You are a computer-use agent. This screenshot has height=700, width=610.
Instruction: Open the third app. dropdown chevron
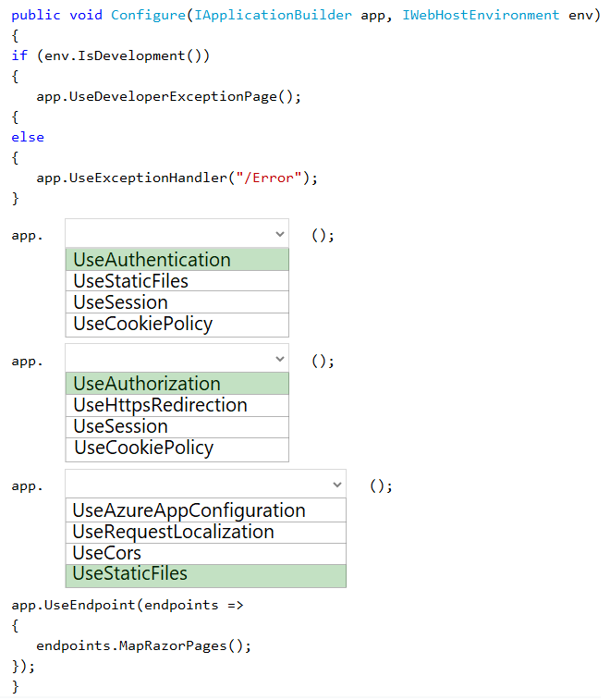(x=337, y=485)
